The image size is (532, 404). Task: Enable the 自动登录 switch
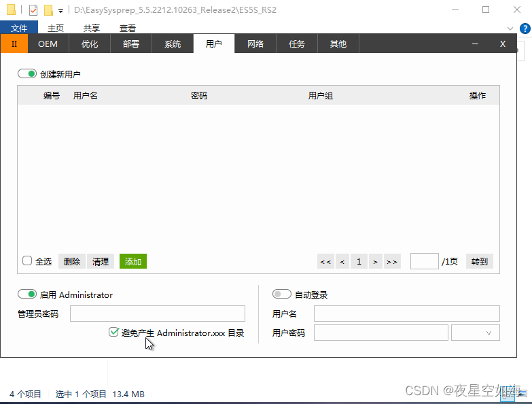pyautogui.click(x=281, y=294)
